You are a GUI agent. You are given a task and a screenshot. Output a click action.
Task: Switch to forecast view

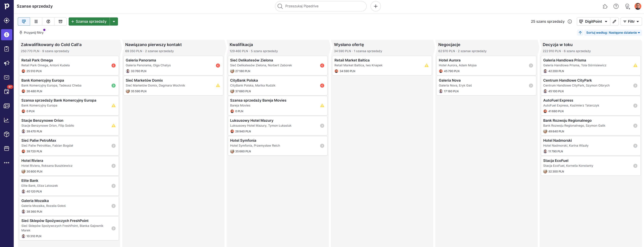click(48, 22)
